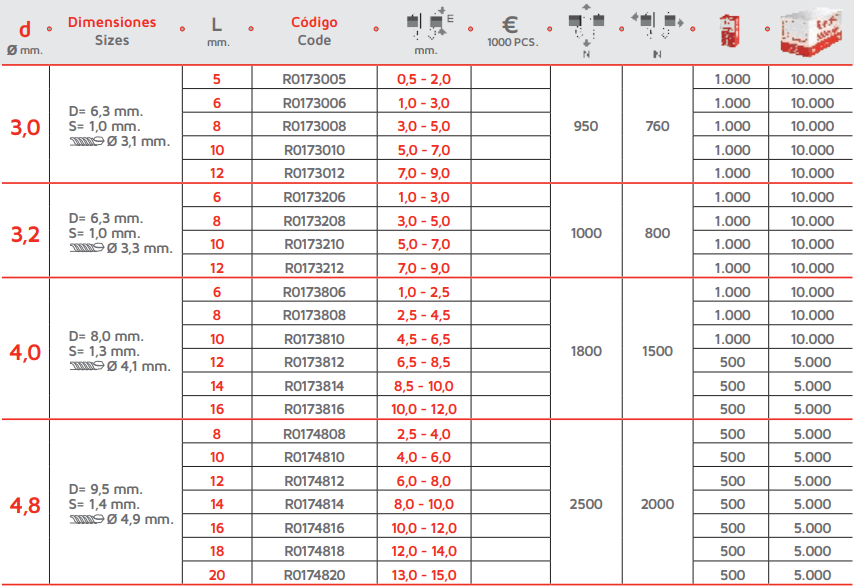Click tensile value 950
This screenshot has height=587, width=854.
coord(586,126)
